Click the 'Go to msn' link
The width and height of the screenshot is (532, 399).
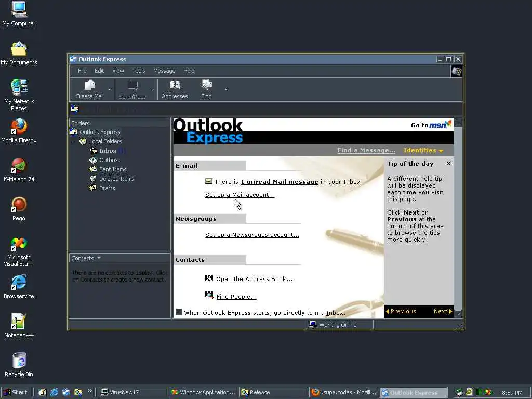(x=431, y=125)
